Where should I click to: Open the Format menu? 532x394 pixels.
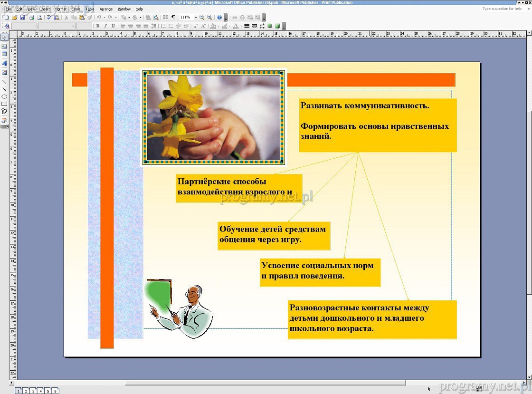(61, 9)
